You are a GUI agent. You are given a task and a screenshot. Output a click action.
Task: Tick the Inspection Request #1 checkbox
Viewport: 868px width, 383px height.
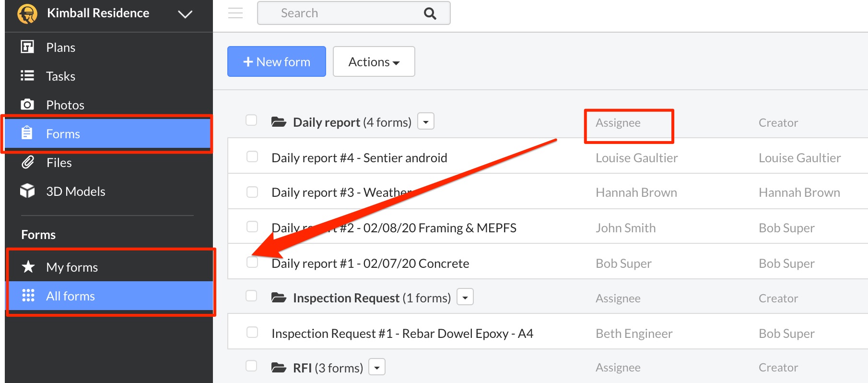coord(252,333)
